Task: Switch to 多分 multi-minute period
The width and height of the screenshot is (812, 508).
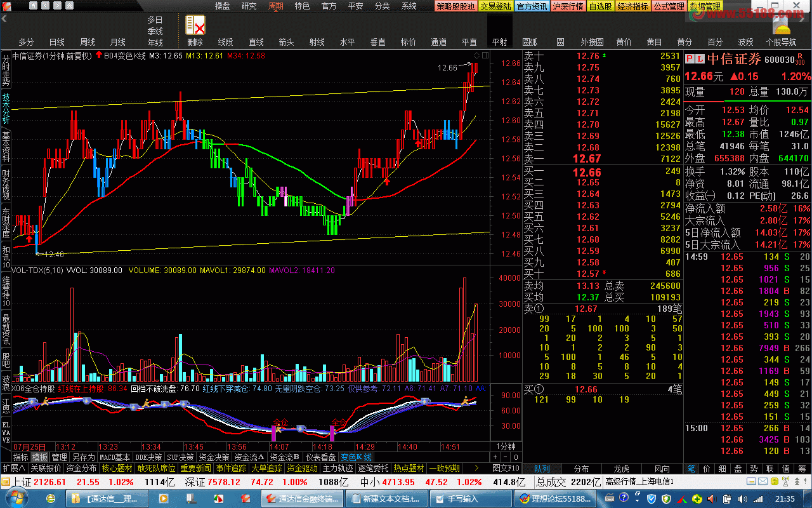Action: point(26,42)
